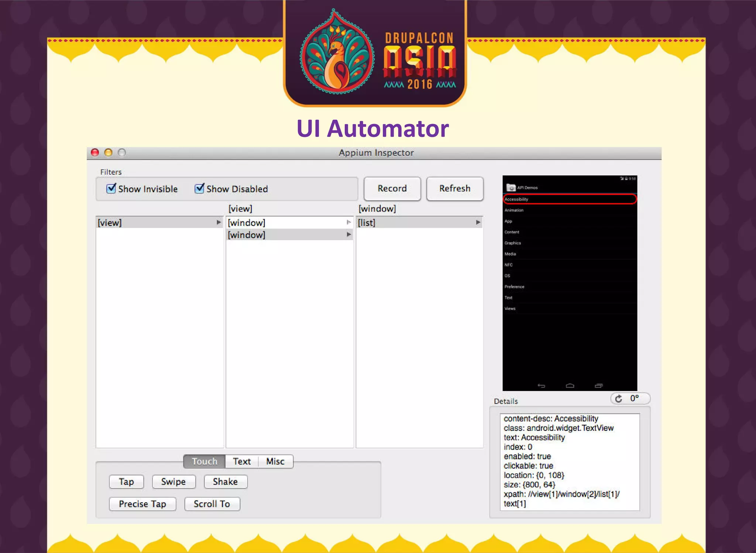Uncheck the Show Invisible checkbox
The width and height of the screenshot is (756, 553).
tap(111, 189)
